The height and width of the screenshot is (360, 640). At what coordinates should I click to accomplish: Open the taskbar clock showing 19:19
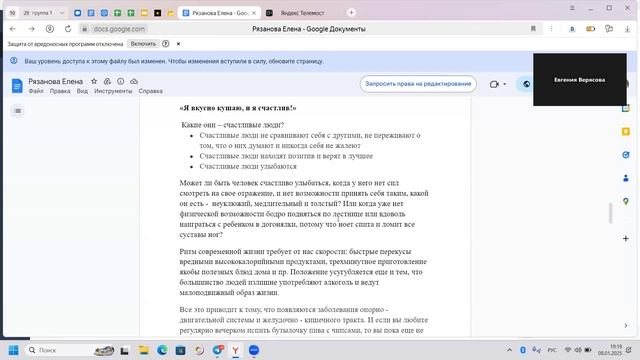tap(610, 350)
